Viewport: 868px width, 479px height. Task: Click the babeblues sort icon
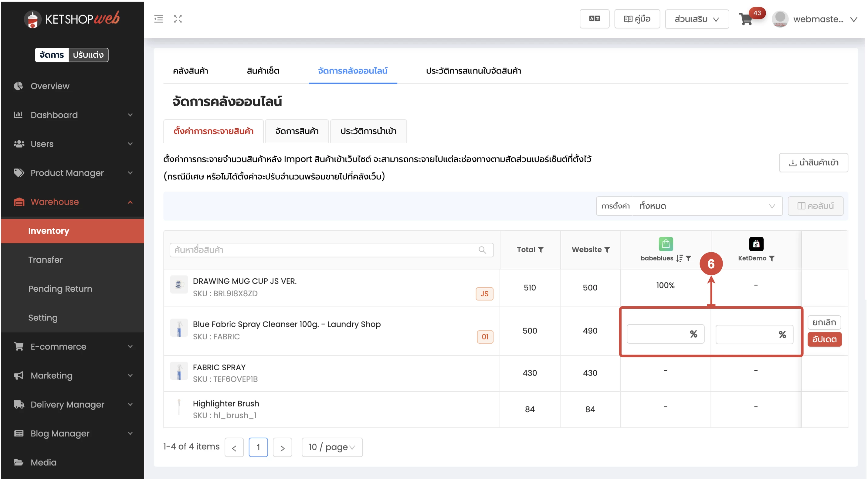point(679,258)
